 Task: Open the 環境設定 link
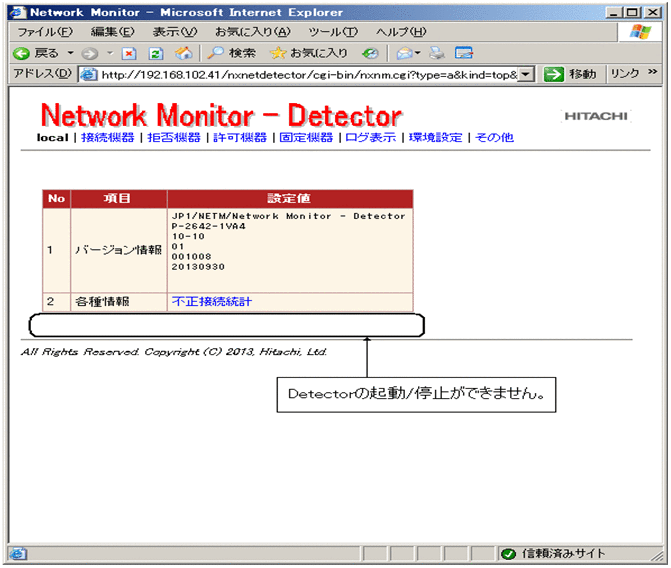tap(436, 138)
